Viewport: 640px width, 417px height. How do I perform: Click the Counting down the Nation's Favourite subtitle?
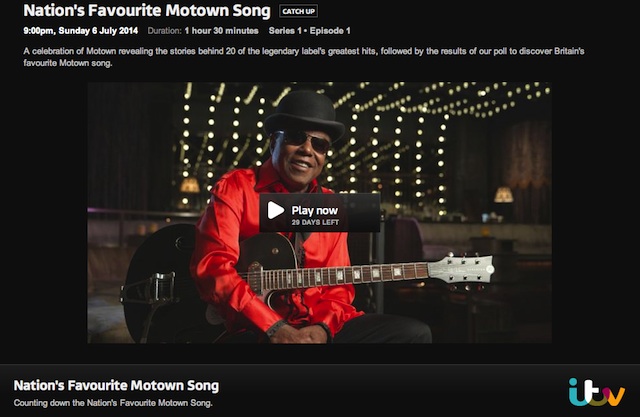pyautogui.click(x=113, y=402)
